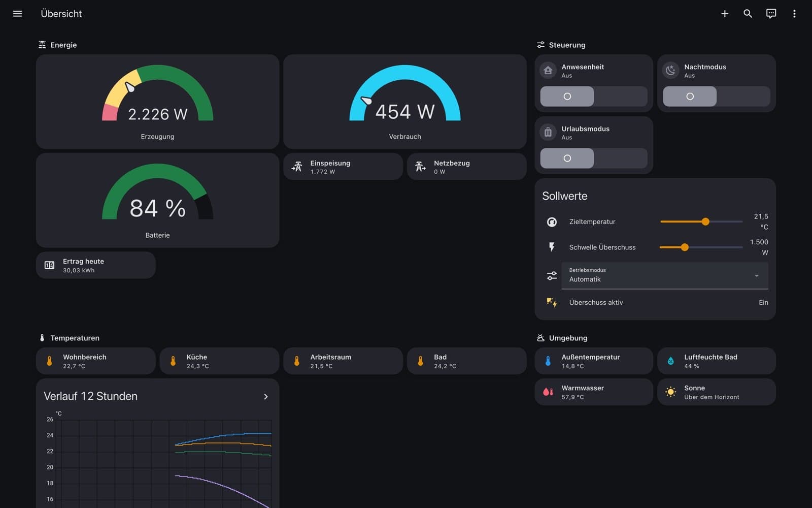Open the Betriebsmodus Automatik dropdown

click(x=665, y=275)
